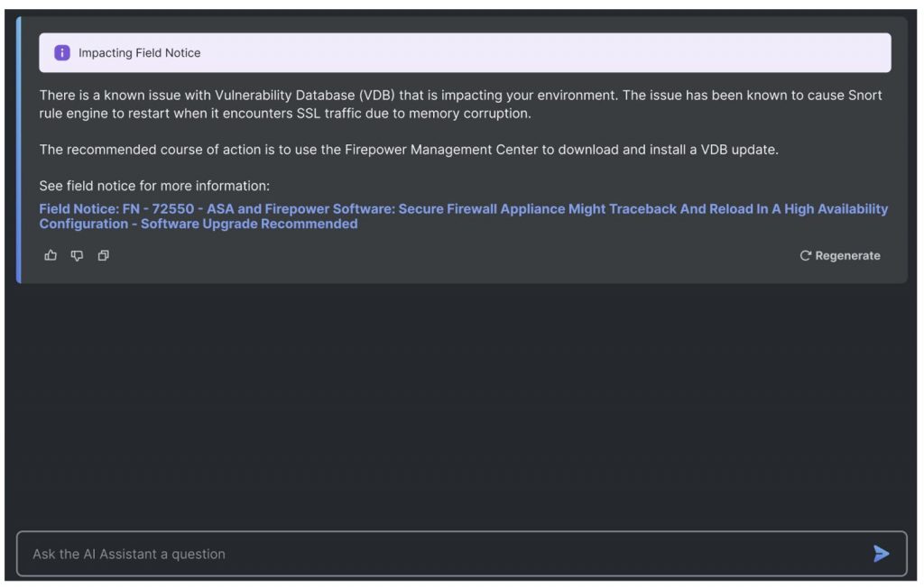
Task: Select the Ask the AI Assistant question field
Action: [361, 554]
